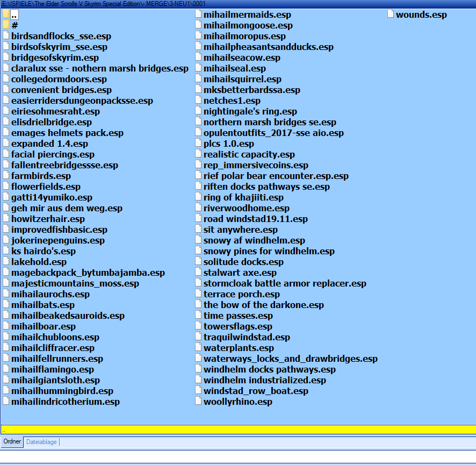This screenshot has width=476, height=465.
Task: Click file icon beside netches1.esp
Action: click(x=198, y=100)
